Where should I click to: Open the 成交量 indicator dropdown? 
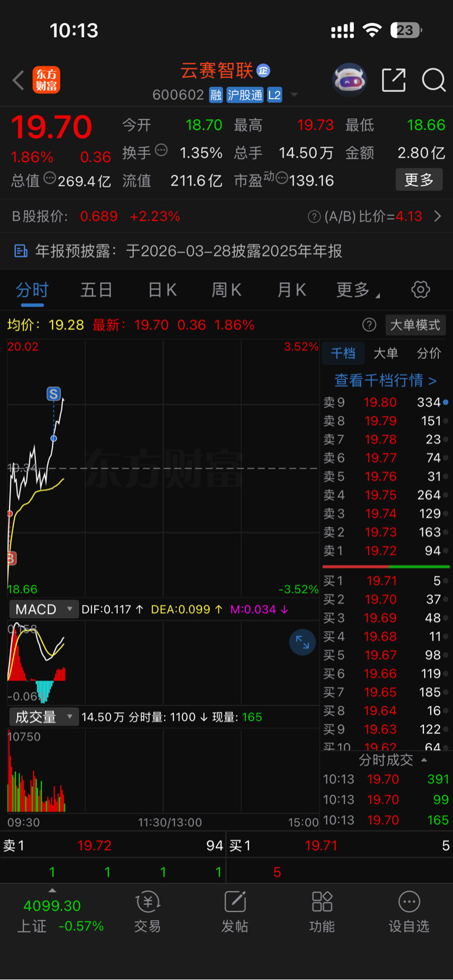click(44, 717)
